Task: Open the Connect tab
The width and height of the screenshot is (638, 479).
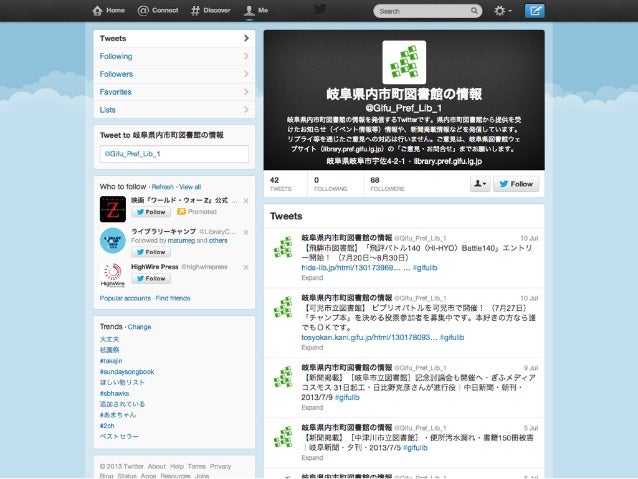Action: coord(158,11)
